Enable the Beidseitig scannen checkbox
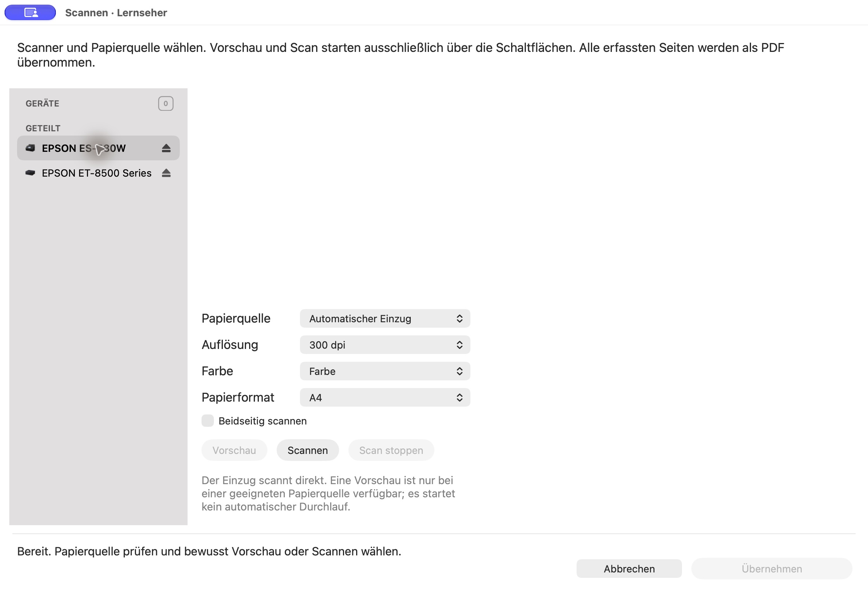The height and width of the screenshot is (598, 868). (208, 421)
